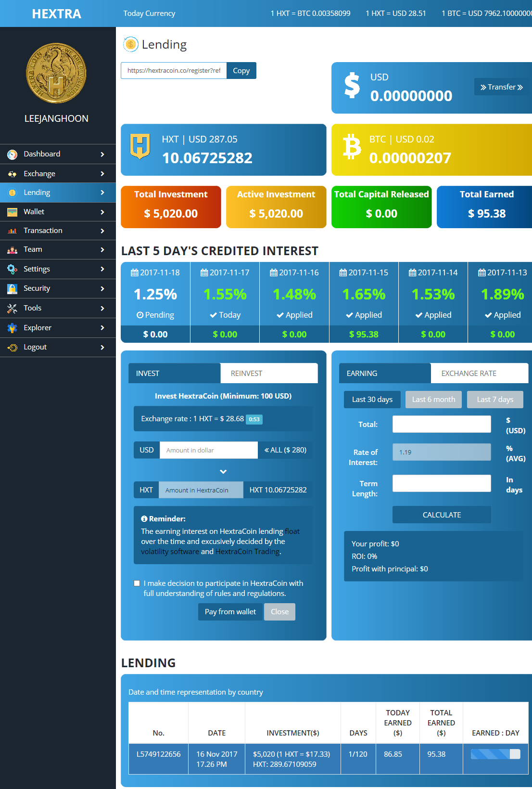Viewport: 532px width, 789px height.
Task: Select the Last 30 days filter
Action: pos(372,400)
